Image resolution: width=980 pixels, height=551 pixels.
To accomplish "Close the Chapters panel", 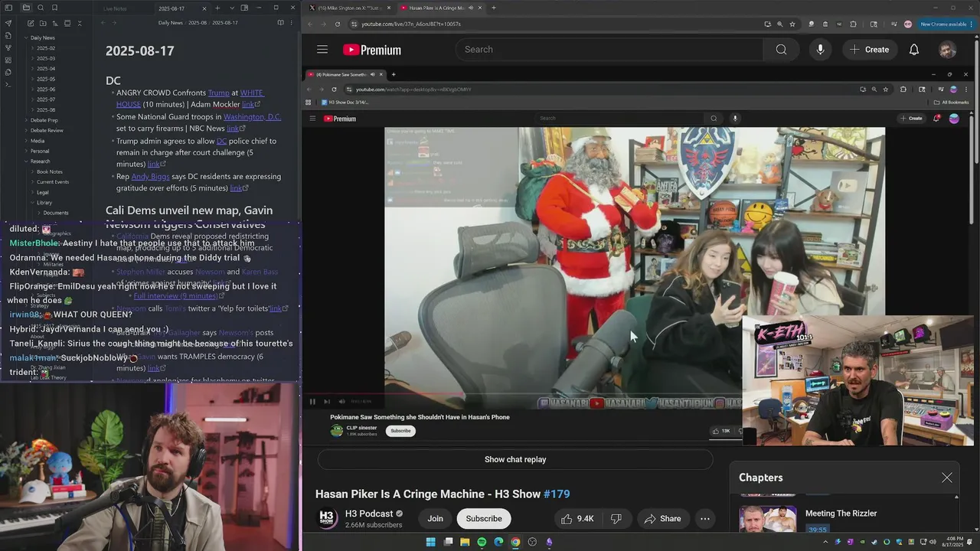I will click(x=947, y=478).
